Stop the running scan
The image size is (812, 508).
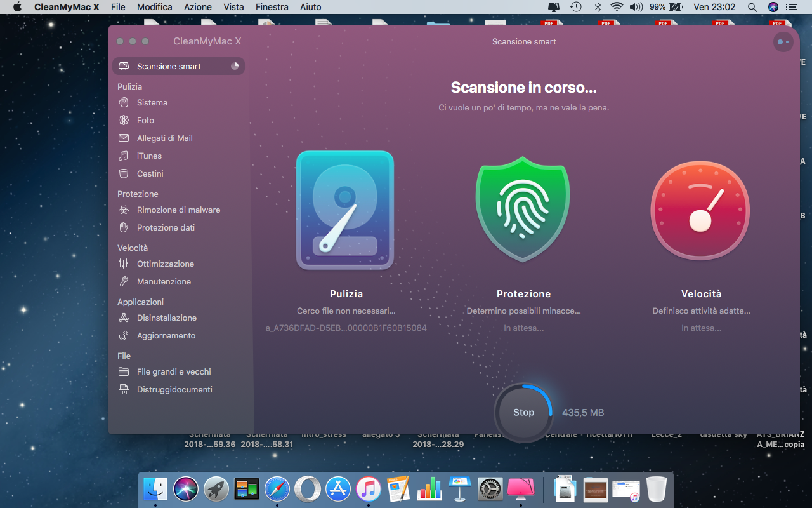(x=523, y=412)
